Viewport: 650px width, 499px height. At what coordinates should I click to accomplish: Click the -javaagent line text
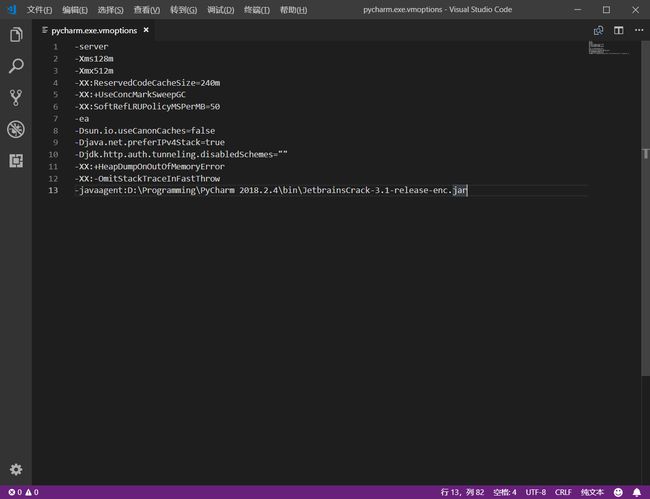(271, 190)
